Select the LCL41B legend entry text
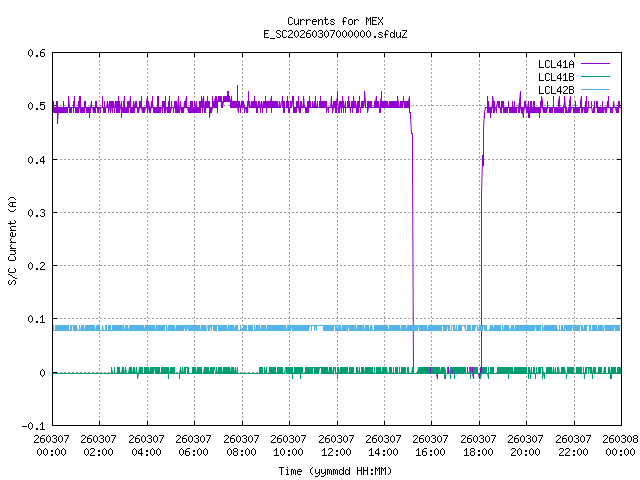 pyautogui.click(x=557, y=77)
